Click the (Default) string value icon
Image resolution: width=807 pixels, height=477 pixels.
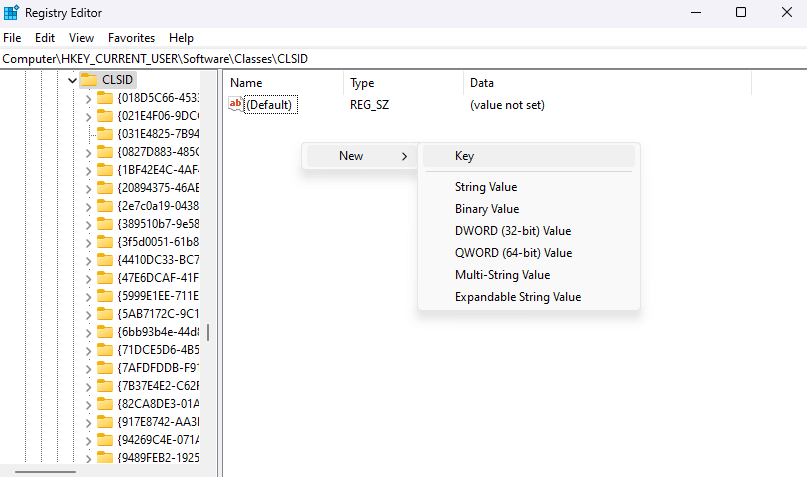(236, 104)
